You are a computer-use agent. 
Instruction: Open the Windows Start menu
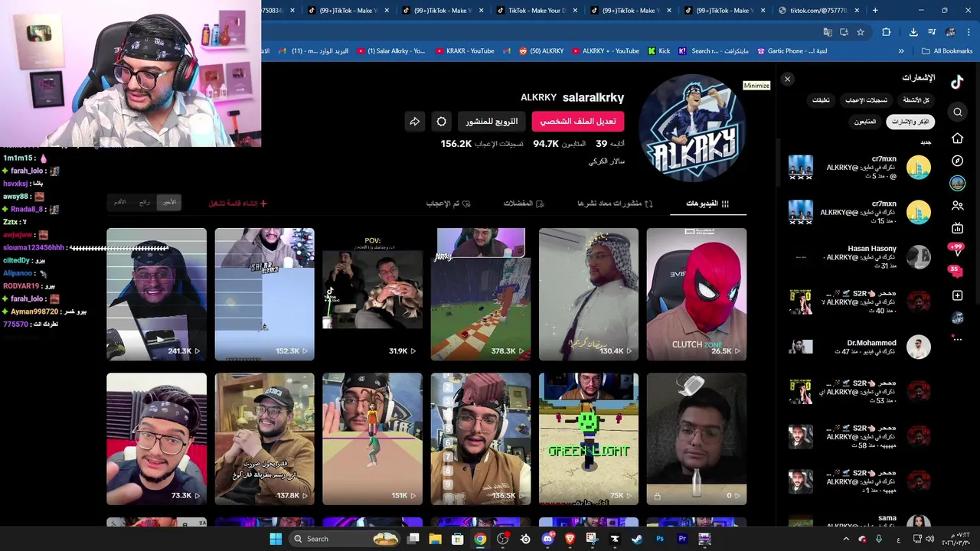point(276,539)
